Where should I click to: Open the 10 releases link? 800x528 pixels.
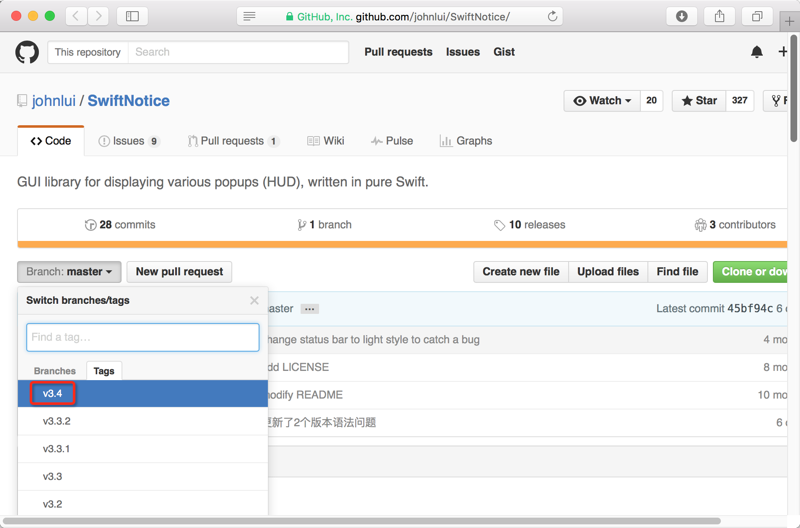pos(530,225)
